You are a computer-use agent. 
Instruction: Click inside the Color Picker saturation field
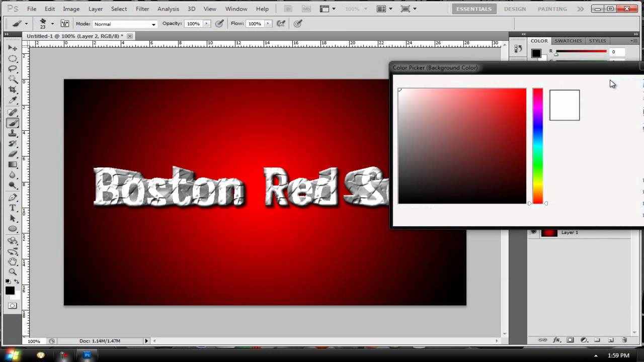point(462,146)
